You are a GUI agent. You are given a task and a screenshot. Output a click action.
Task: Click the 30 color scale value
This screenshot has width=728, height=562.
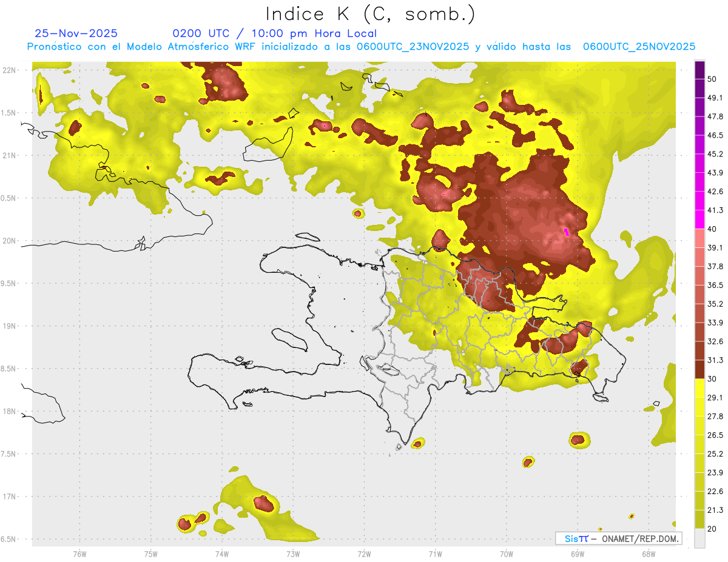point(712,379)
